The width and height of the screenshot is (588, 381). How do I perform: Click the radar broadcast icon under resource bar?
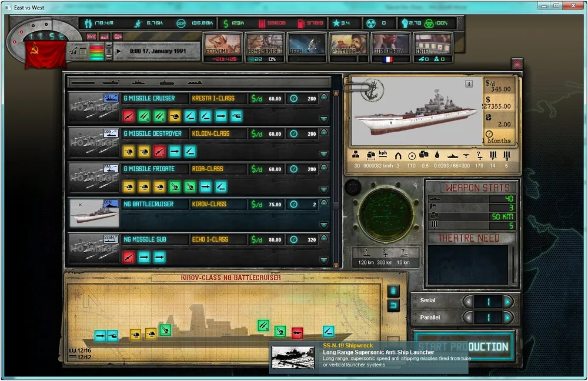tap(92, 37)
